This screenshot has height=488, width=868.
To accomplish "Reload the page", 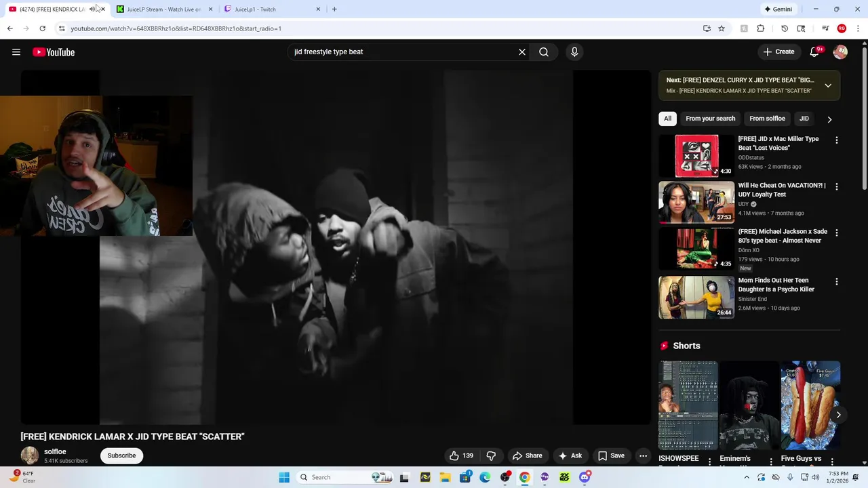I will (42, 28).
